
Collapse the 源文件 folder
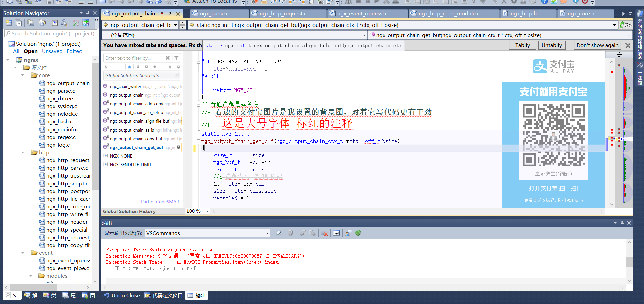coord(15,68)
